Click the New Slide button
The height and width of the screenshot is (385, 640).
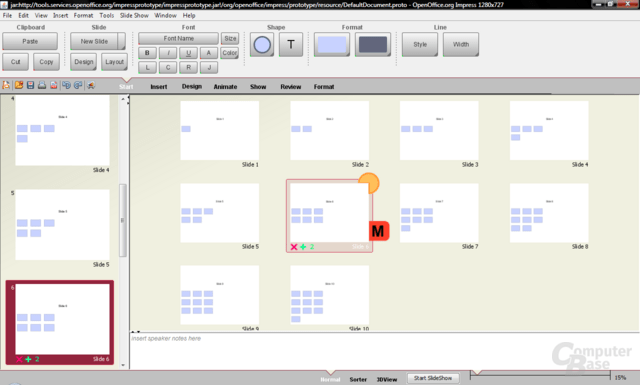coord(94,41)
